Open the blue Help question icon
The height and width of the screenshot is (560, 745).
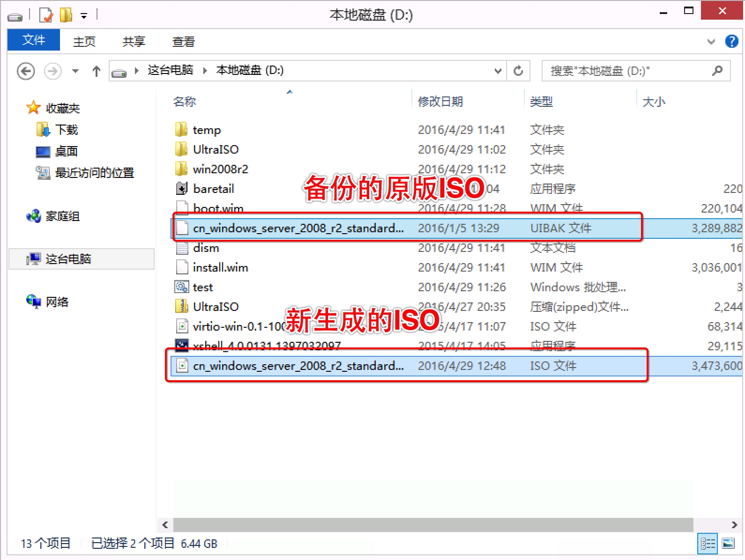731,41
